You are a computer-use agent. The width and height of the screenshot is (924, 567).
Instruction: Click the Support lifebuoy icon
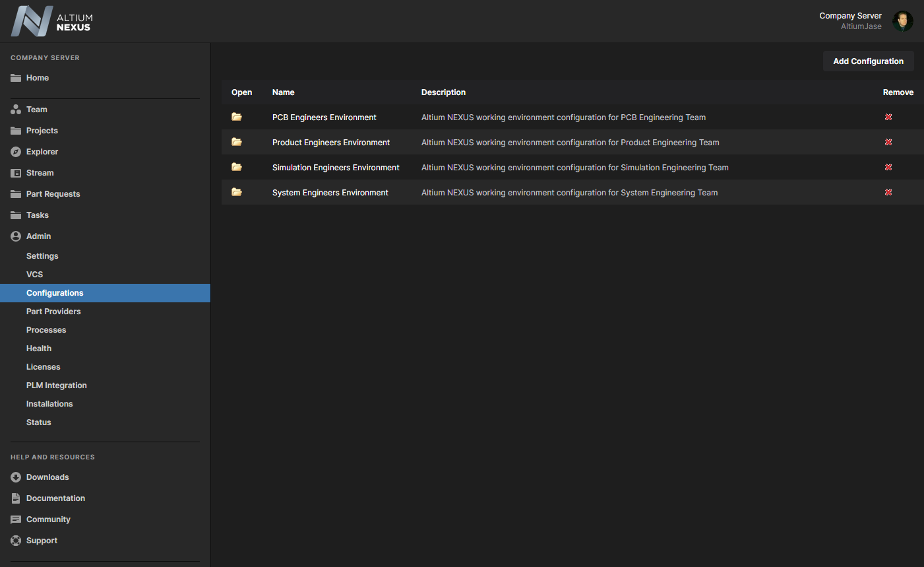pyautogui.click(x=16, y=541)
